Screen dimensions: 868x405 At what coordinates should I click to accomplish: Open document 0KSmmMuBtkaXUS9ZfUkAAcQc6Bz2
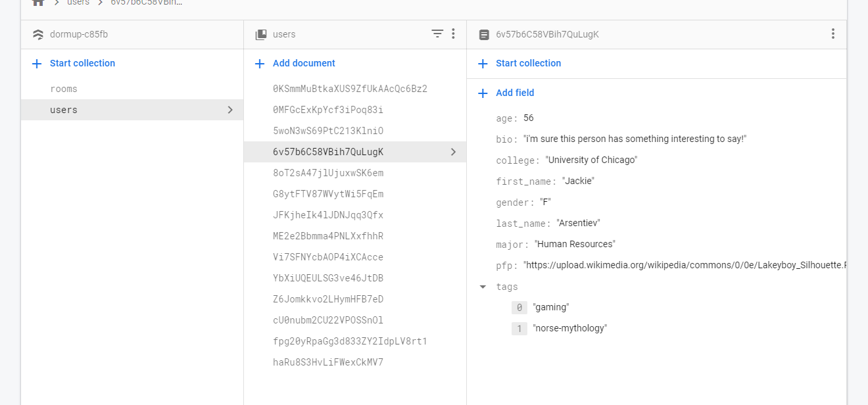[350, 89]
